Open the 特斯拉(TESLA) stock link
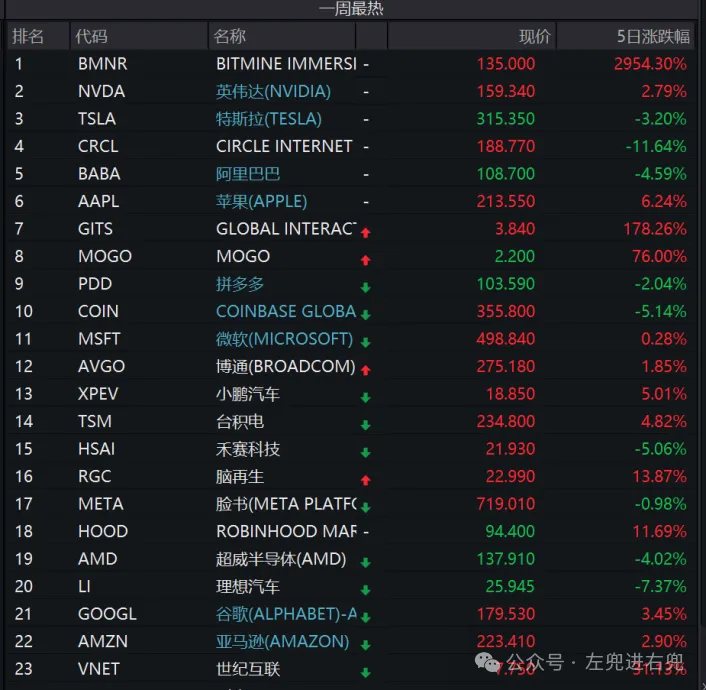 (269, 119)
